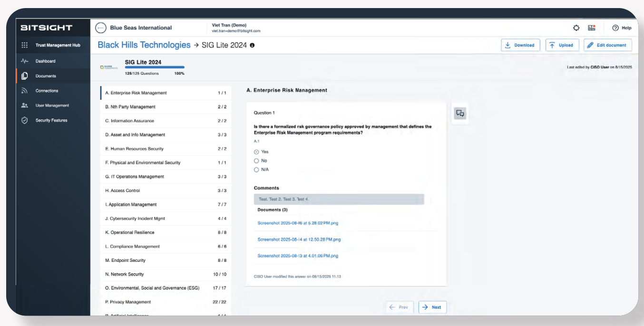The height and width of the screenshot is (326, 644).
Task: Click the Security Features shield icon
Action: click(x=25, y=120)
